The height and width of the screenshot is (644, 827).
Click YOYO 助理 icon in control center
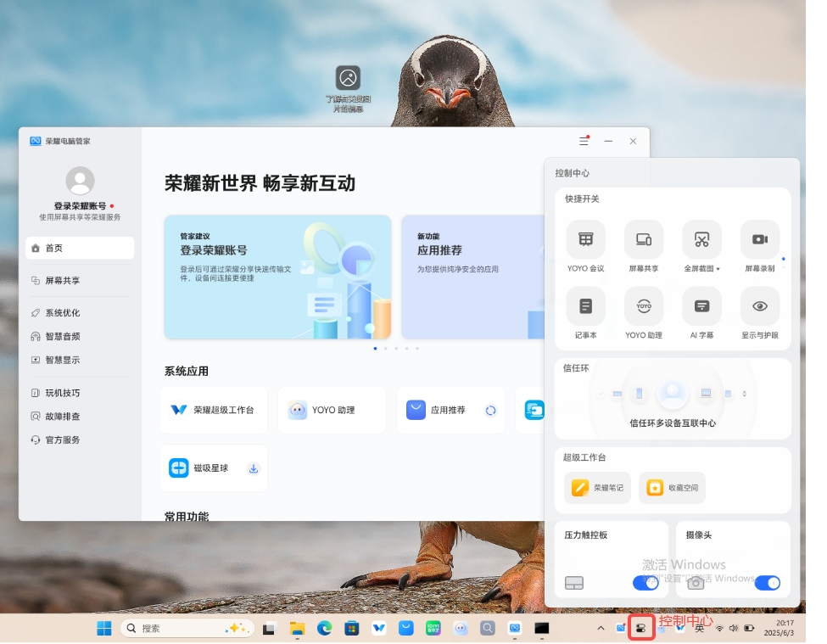point(644,306)
